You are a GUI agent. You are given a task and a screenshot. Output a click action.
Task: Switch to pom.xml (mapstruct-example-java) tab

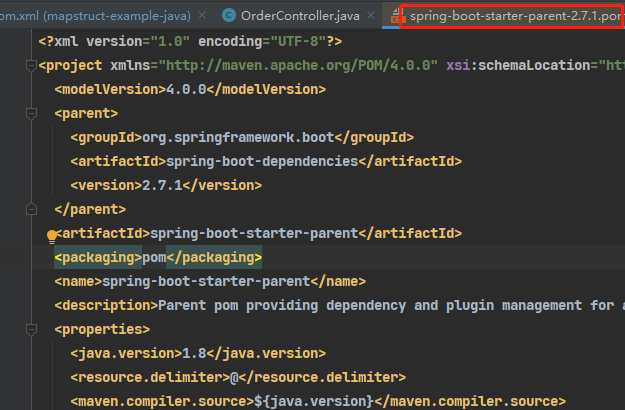click(x=90, y=15)
